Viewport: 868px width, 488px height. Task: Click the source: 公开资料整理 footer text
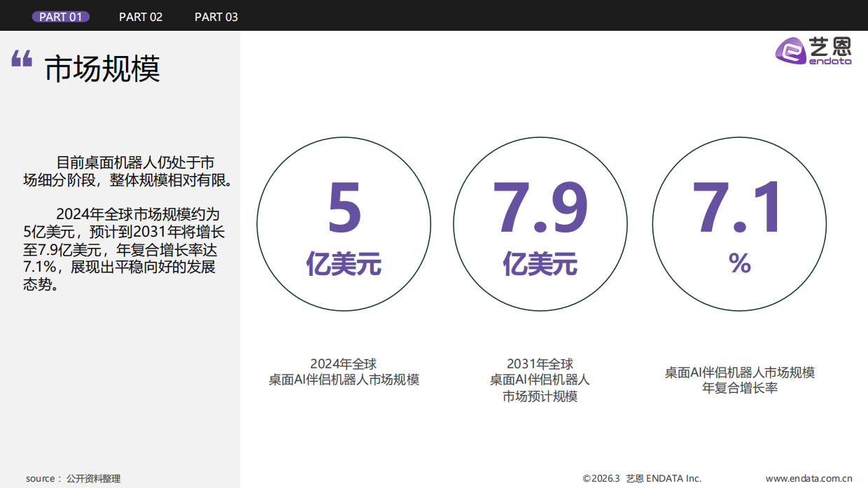coord(73,478)
